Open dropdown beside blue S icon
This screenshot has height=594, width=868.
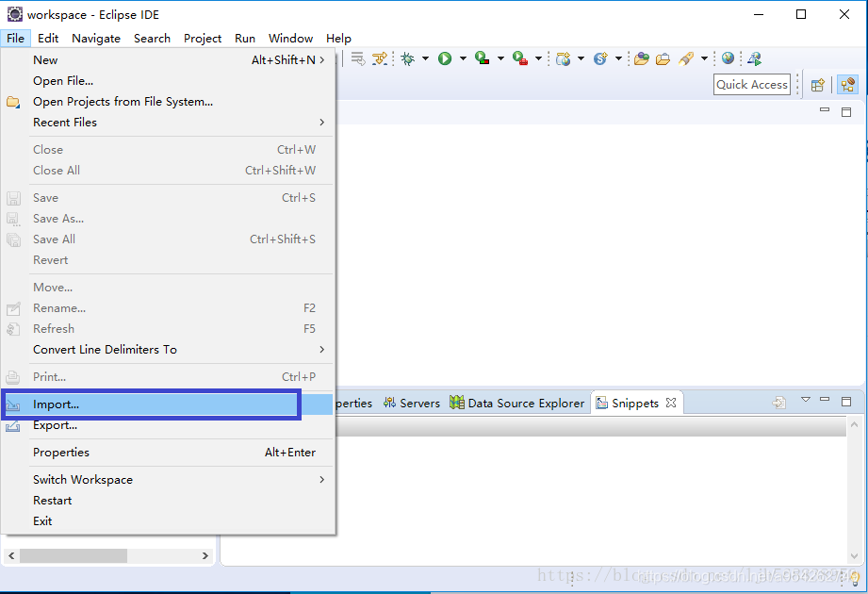(x=618, y=58)
